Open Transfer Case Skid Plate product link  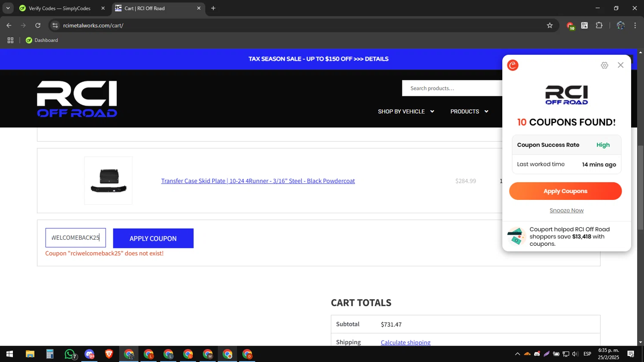(x=258, y=181)
